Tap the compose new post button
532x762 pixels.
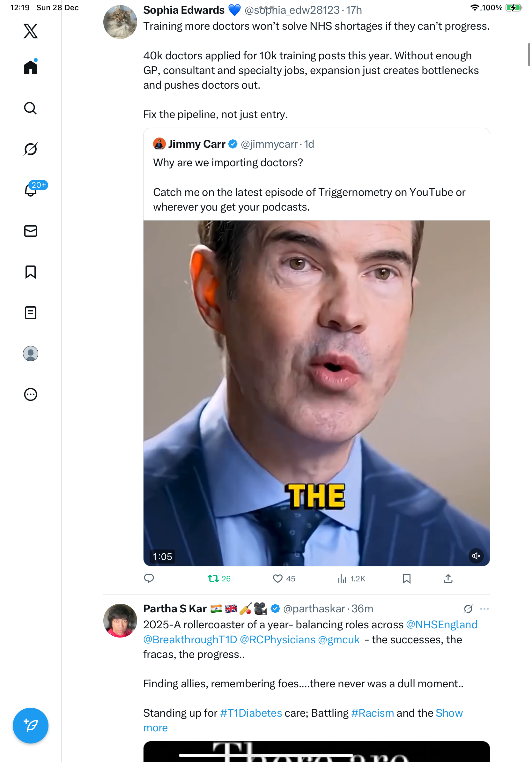tap(31, 726)
